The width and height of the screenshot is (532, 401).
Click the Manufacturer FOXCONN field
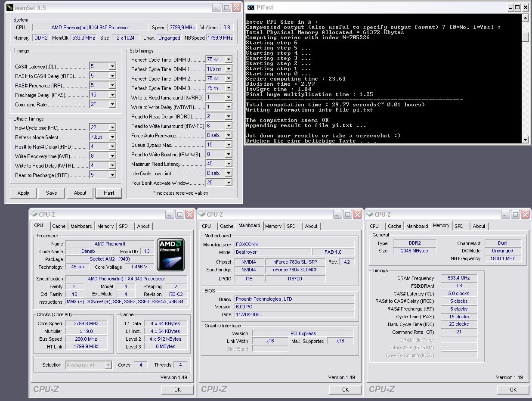click(x=294, y=244)
